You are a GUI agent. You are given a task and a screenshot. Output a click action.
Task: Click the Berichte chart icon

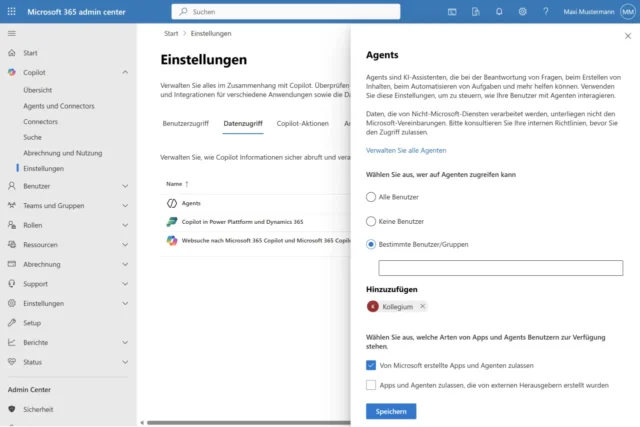click(x=12, y=342)
